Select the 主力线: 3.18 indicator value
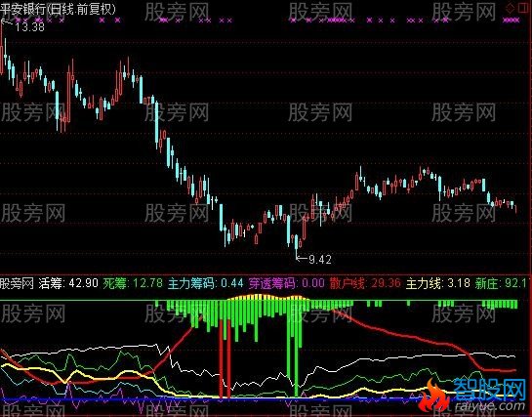The width and height of the screenshot is (532, 417). (x=438, y=283)
